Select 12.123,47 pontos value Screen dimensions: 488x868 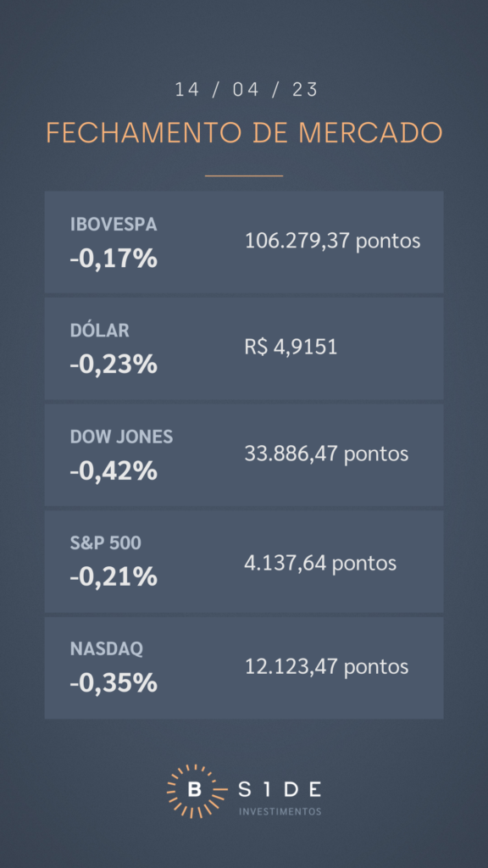(x=326, y=667)
